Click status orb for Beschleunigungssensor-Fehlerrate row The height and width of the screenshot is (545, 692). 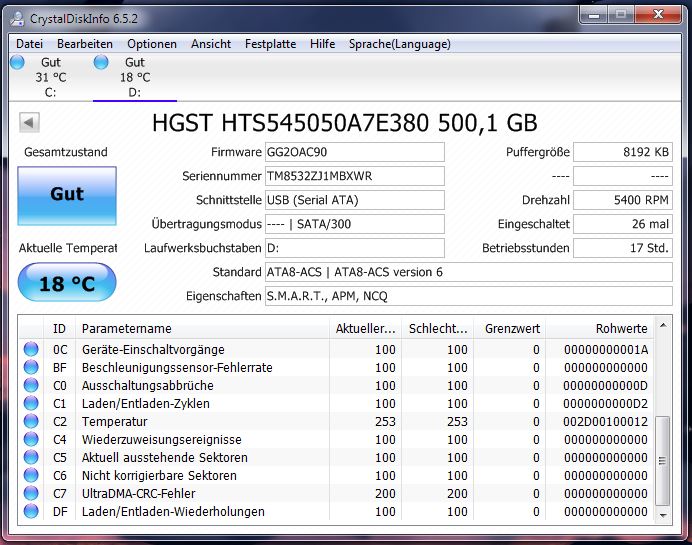(x=31, y=367)
